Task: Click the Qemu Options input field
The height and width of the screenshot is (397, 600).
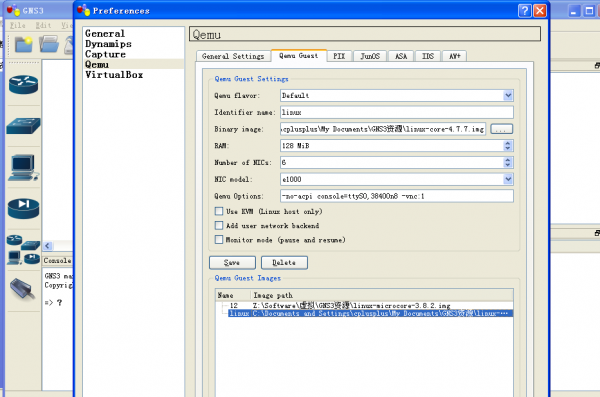Action: [x=396, y=196]
